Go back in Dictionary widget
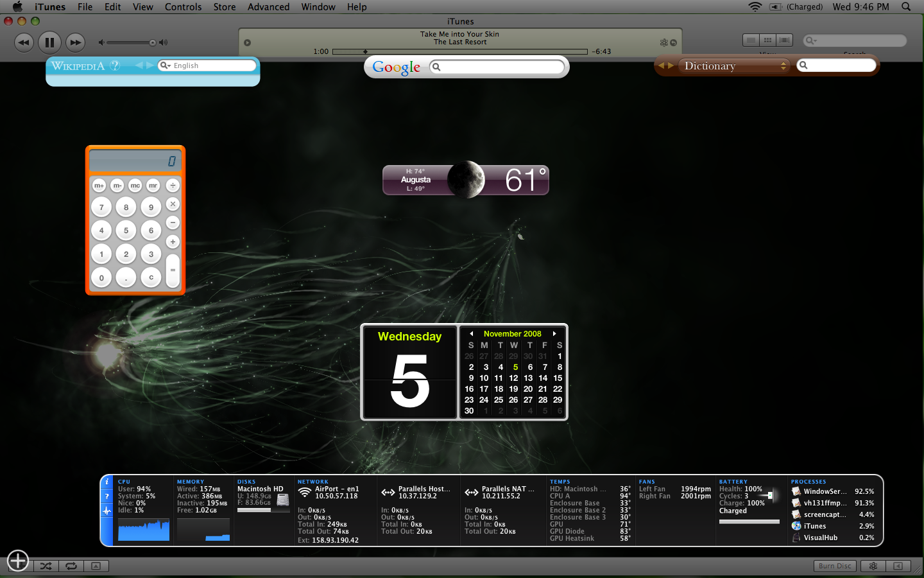Viewport: 924px width, 578px height. 662,66
